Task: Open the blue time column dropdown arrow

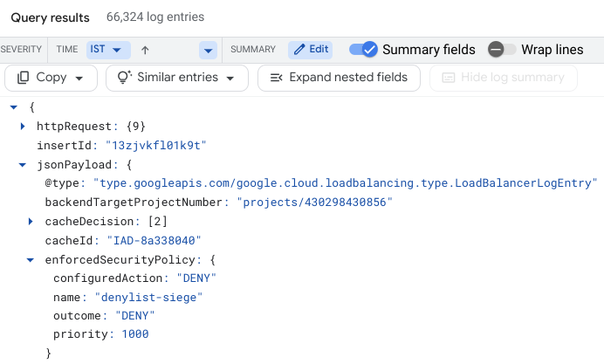Action: coord(208,51)
